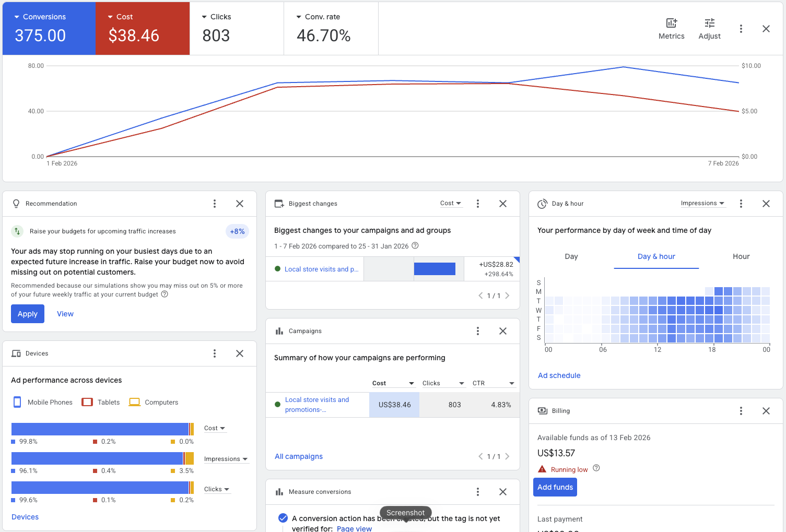The image size is (786, 532).
Task: Toggle the Tablets legend item
Action: point(101,402)
